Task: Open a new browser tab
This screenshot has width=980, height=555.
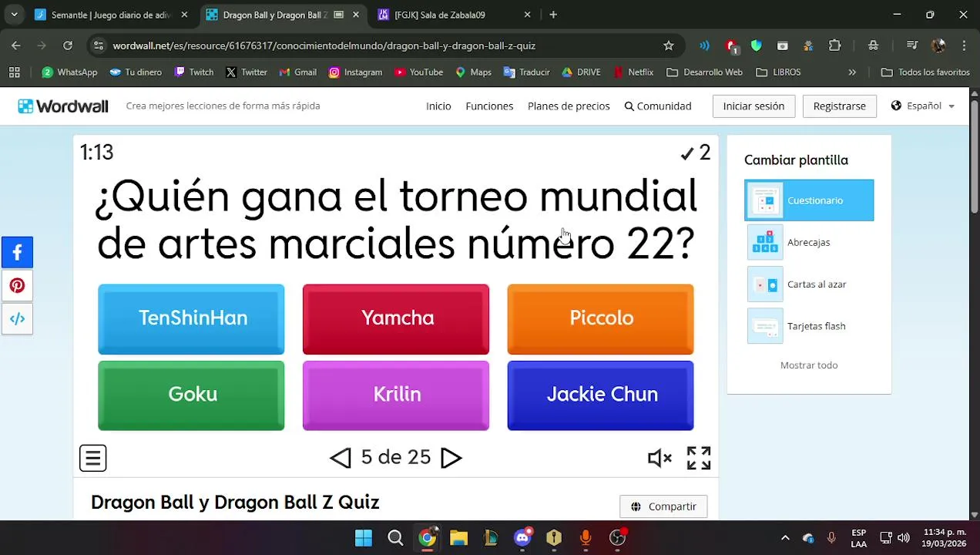Action: (x=553, y=15)
